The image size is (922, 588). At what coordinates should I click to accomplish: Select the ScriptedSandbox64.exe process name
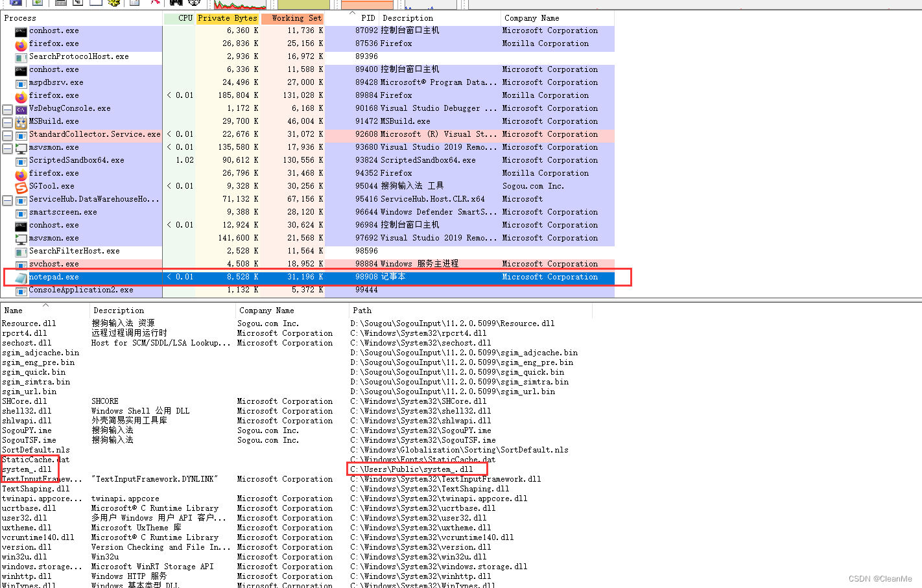pyautogui.click(x=77, y=160)
